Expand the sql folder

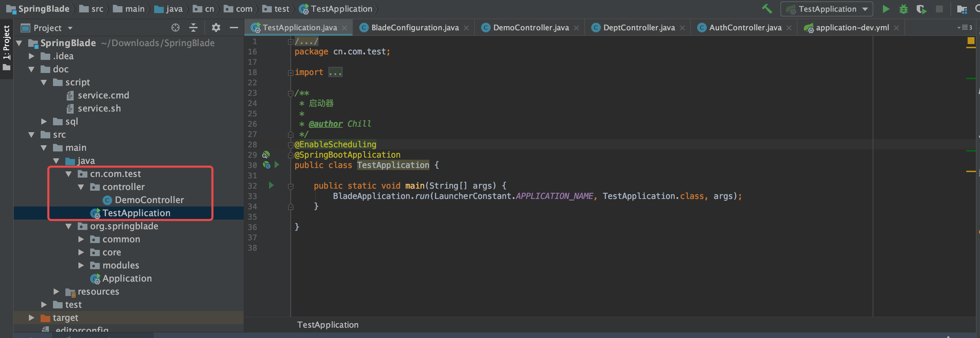[x=44, y=122]
